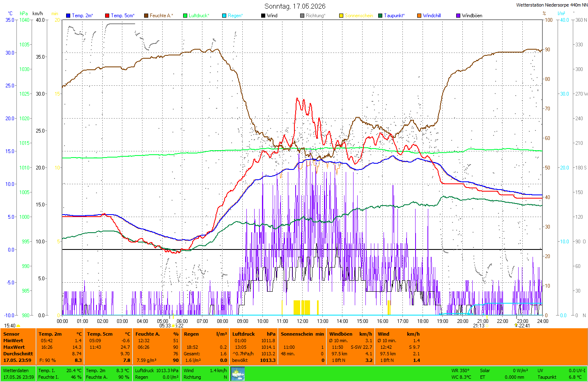Click the 18:00 time axis label
Viewport: 588px width, 382px height.
point(423,321)
